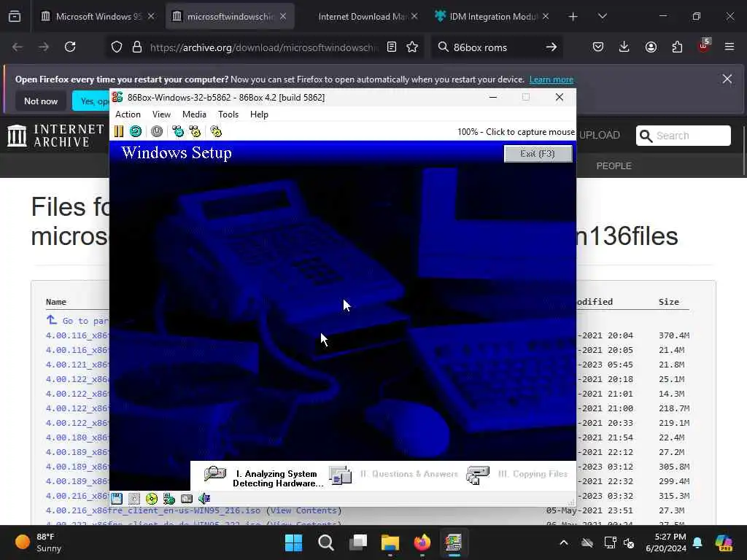Click sound speaker status icon
The image size is (747, 560).
(204, 499)
